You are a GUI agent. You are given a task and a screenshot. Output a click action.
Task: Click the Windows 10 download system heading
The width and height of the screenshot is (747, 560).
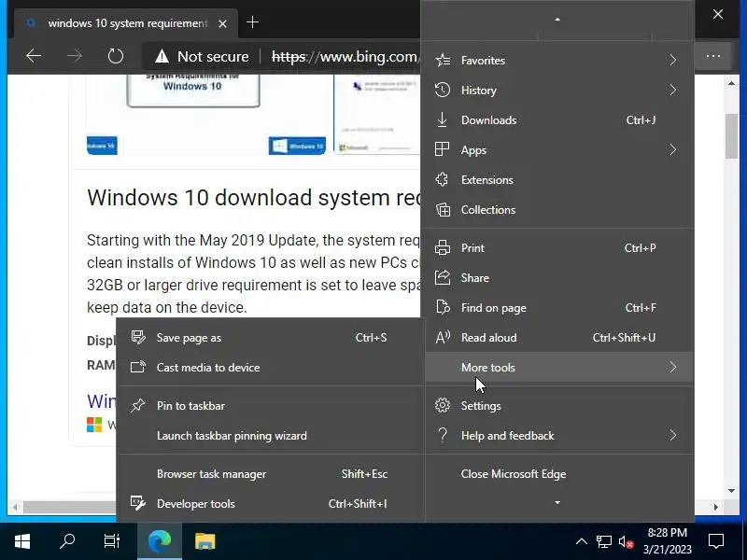(x=253, y=197)
